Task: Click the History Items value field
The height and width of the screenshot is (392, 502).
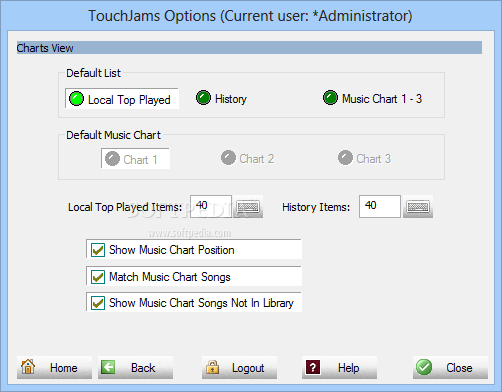Action: [380, 206]
